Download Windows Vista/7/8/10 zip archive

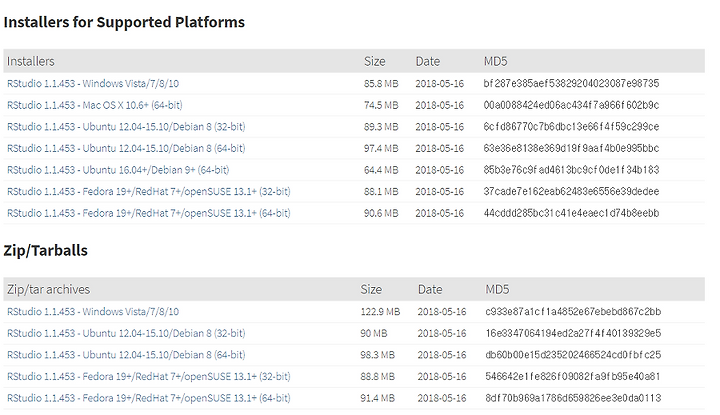click(93, 312)
